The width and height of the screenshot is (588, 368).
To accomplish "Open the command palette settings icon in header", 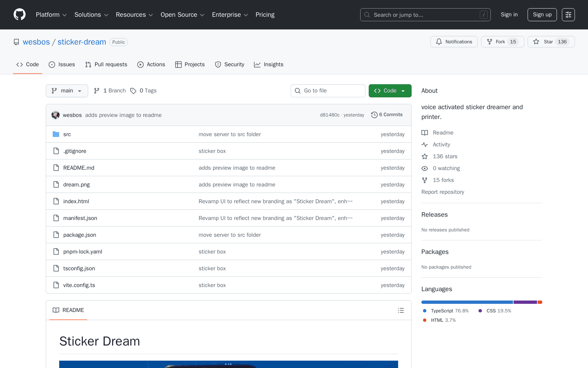I will 568,15.
